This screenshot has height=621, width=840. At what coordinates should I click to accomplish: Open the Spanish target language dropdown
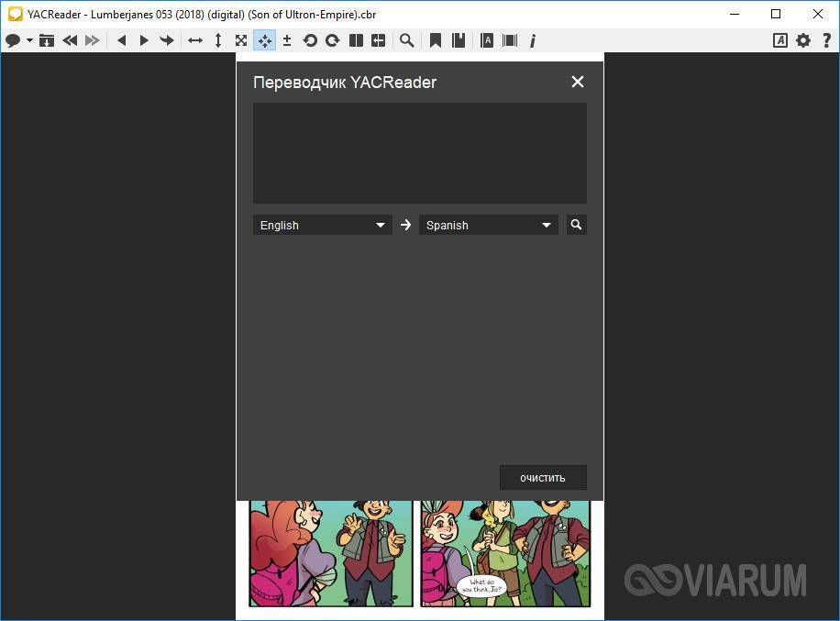point(488,225)
